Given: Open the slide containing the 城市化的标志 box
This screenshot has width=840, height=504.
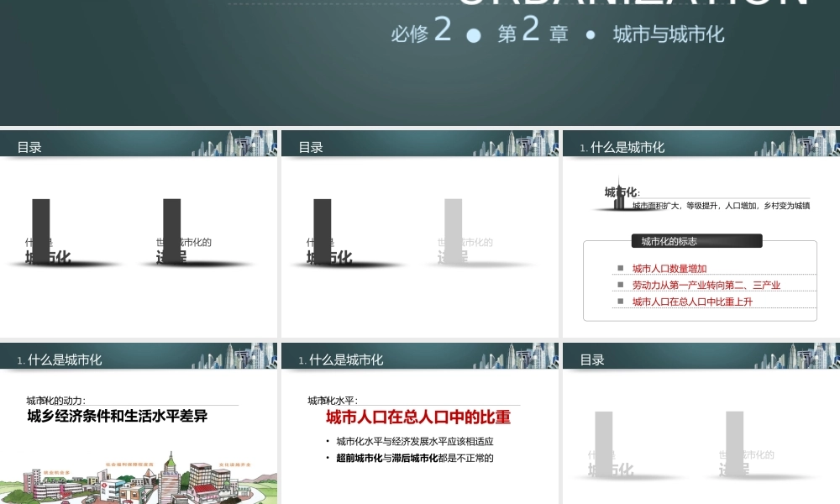Looking at the screenshot, I should click(701, 234).
